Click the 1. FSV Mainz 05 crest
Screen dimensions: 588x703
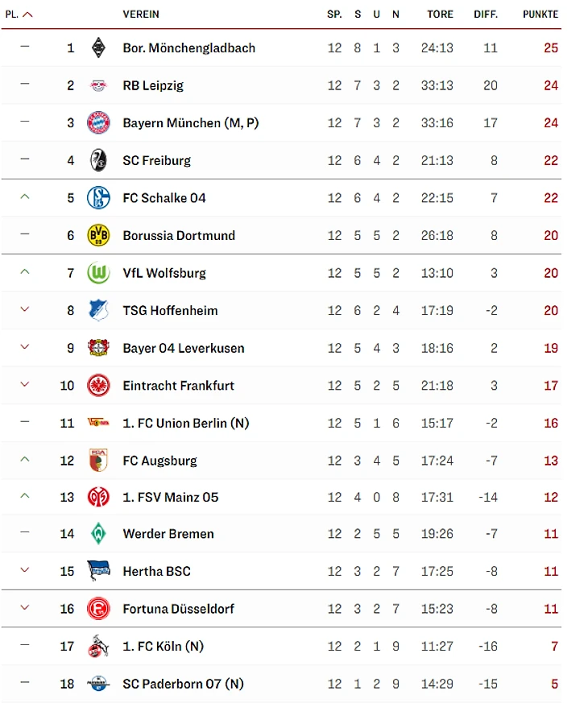click(98, 497)
